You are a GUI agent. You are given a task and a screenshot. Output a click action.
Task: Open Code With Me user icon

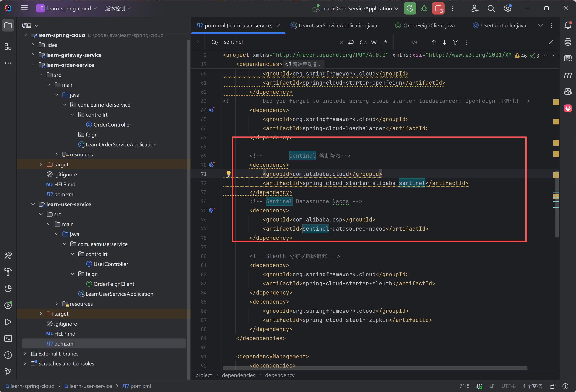[475, 9]
